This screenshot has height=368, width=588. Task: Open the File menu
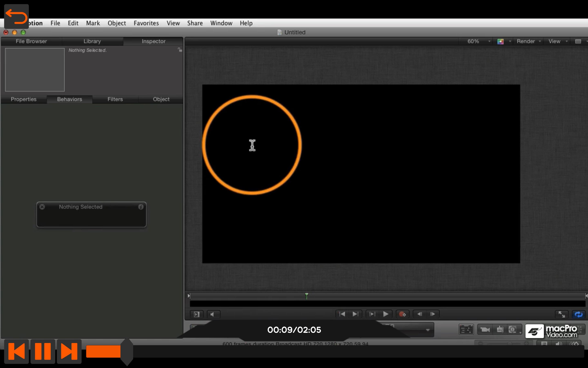coord(55,23)
